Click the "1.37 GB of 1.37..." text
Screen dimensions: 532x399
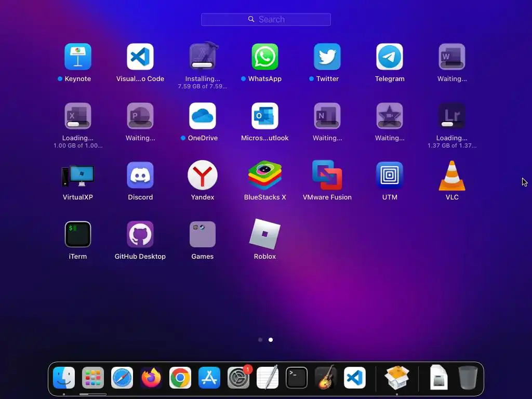pyautogui.click(x=452, y=145)
